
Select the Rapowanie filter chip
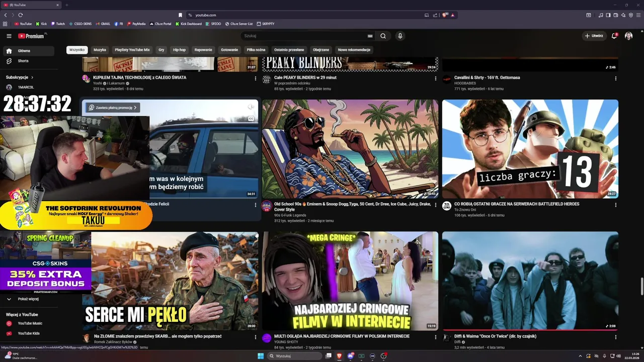coord(203,50)
